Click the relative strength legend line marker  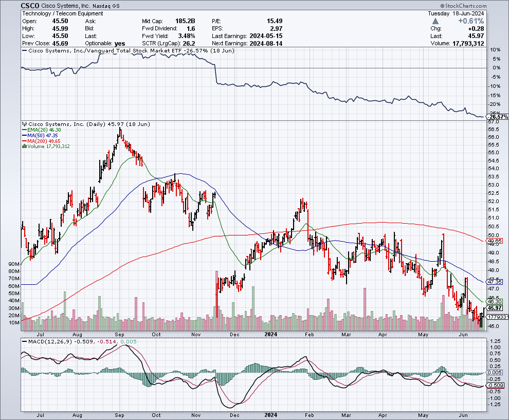coord(24,51)
